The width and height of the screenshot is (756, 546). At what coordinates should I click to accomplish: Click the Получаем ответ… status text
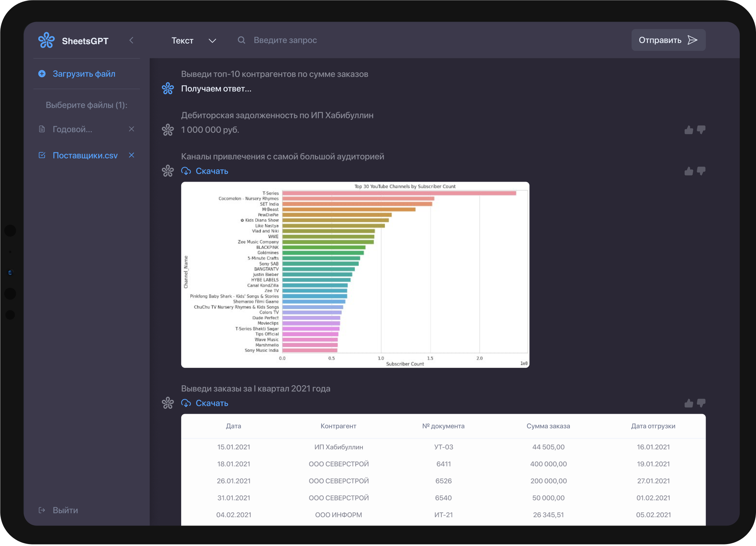pos(216,89)
